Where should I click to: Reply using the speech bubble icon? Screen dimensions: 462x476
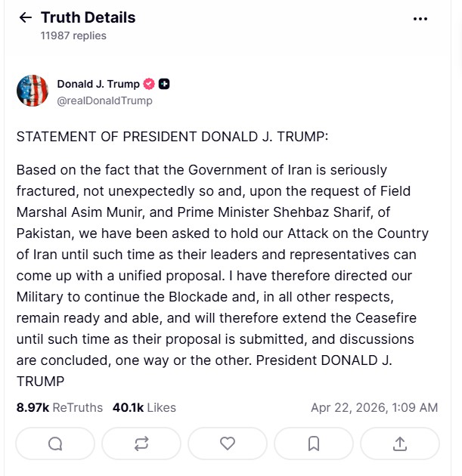pos(55,444)
